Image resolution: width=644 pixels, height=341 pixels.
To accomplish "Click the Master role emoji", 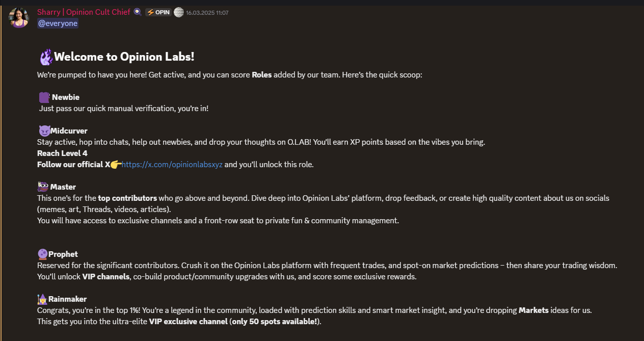I will [43, 187].
